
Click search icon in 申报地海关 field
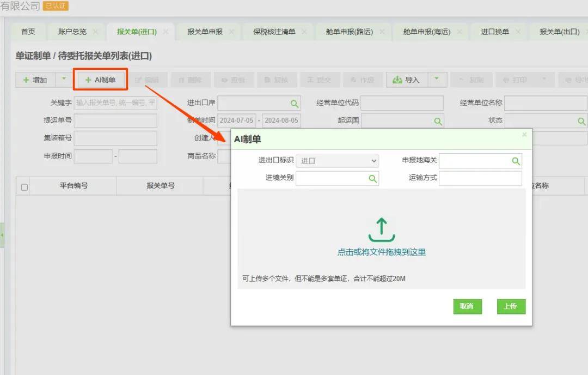pyautogui.click(x=516, y=161)
